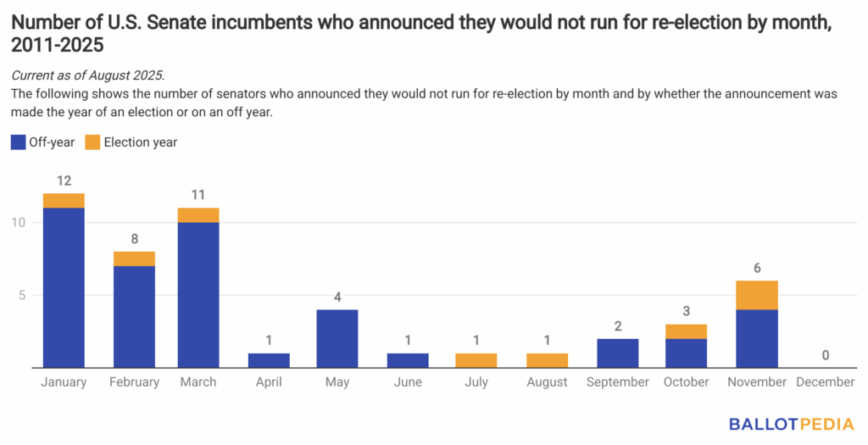The height and width of the screenshot is (445, 868).
Task: Open the Ballotpedia logo link
Action: (792, 425)
